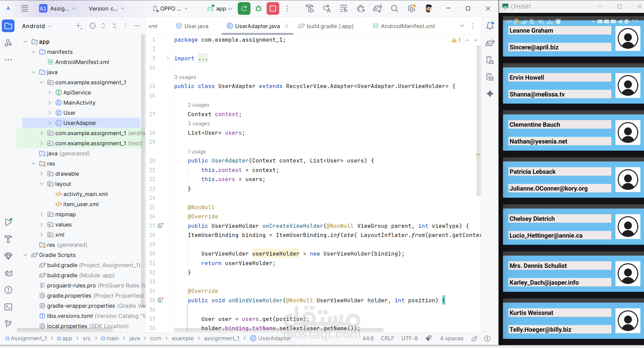Change the 4 spaces indent setting
Image resolution: width=644 pixels, height=348 pixels.
(x=451, y=338)
